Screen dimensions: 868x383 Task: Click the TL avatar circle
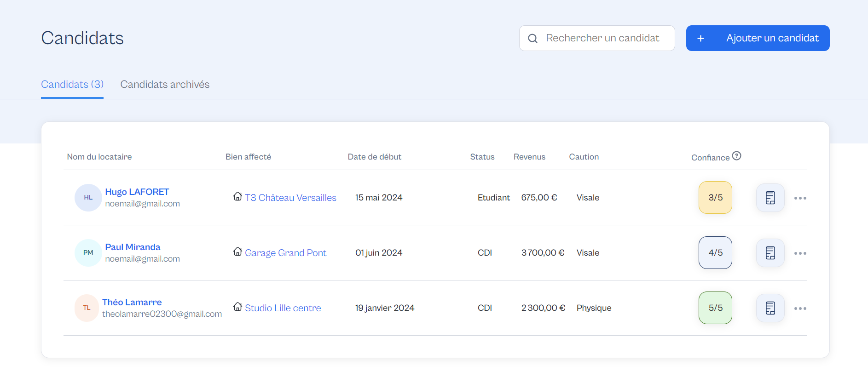(87, 308)
